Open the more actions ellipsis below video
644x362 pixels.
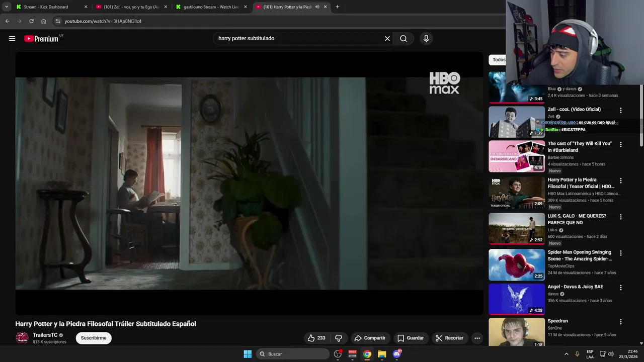477,338
